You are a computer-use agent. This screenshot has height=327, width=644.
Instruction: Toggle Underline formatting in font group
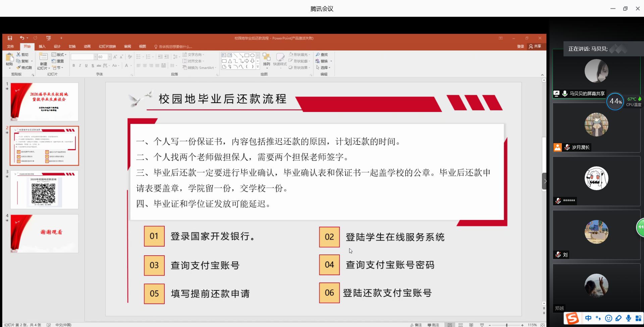tap(86, 66)
